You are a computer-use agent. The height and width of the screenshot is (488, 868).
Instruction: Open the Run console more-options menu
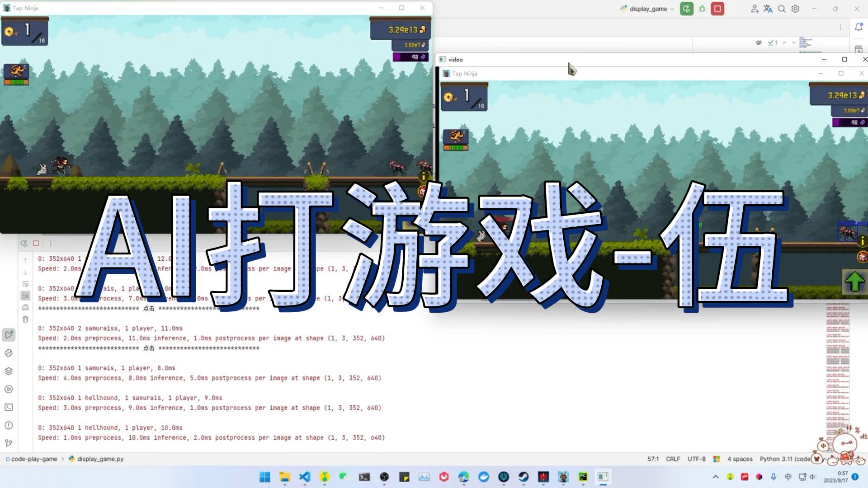pyautogui.click(x=51, y=243)
